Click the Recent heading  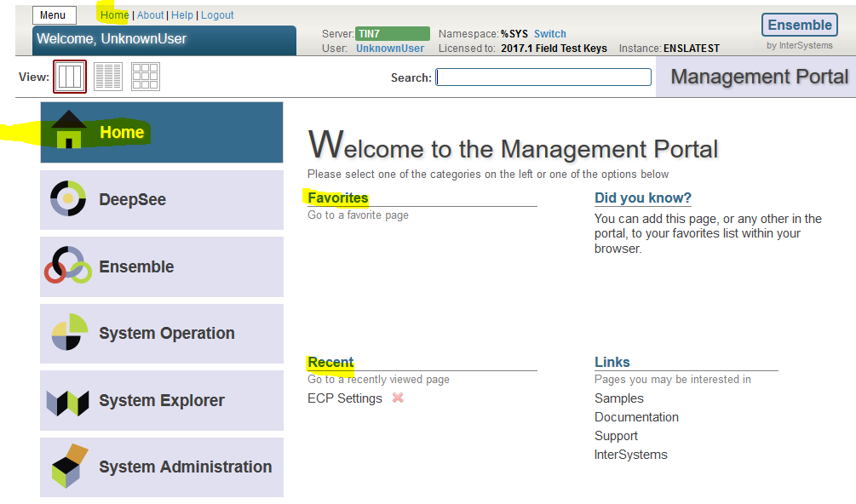pyautogui.click(x=330, y=362)
